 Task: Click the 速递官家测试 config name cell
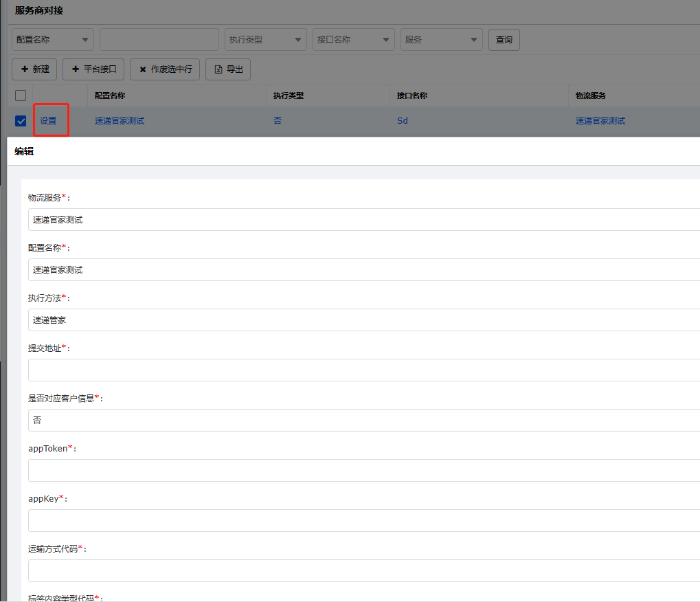tap(120, 120)
